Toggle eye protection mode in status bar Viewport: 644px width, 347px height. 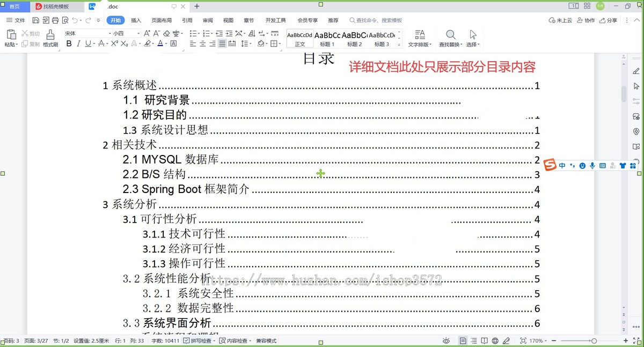[x=446, y=341]
